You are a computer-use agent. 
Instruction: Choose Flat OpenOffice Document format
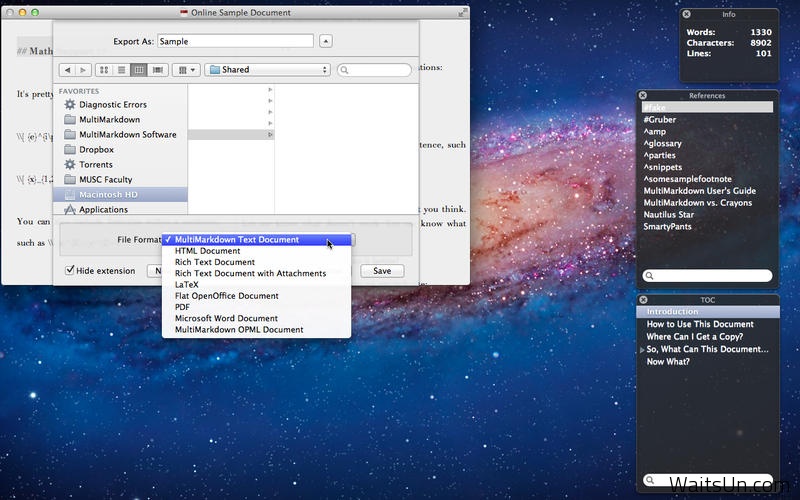pyautogui.click(x=257, y=296)
